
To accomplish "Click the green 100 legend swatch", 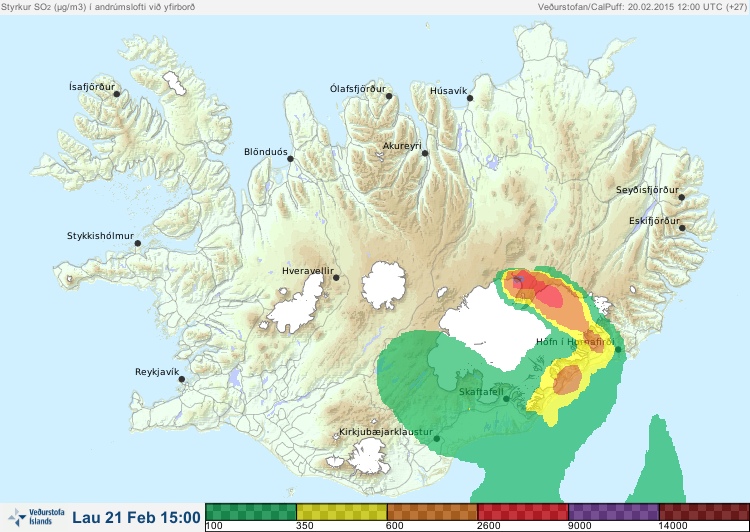I will click(251, 512).
